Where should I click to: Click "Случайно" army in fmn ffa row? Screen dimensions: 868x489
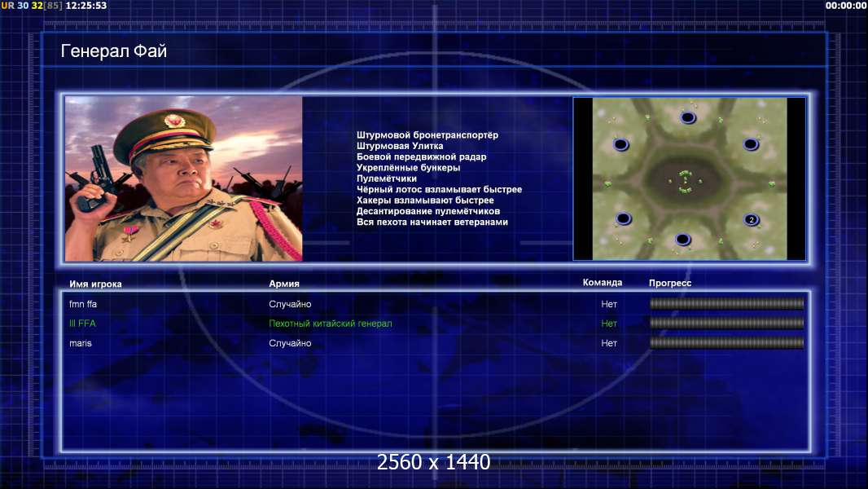[290, 304]
